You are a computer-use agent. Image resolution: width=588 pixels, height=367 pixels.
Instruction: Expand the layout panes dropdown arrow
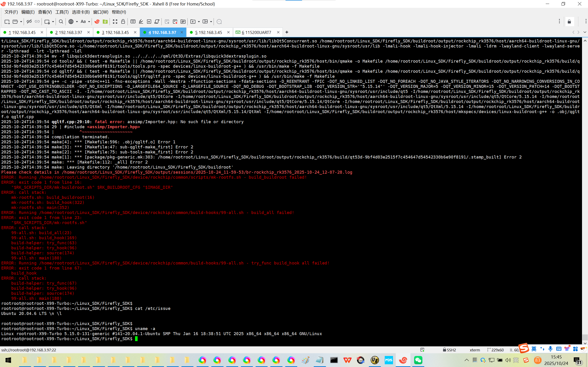click(211, 22)
